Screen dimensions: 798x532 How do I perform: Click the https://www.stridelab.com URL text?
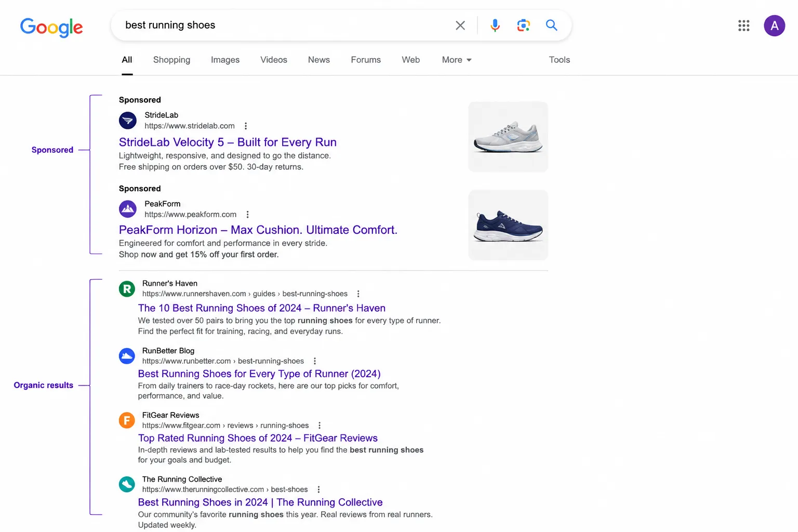[190, 126]
